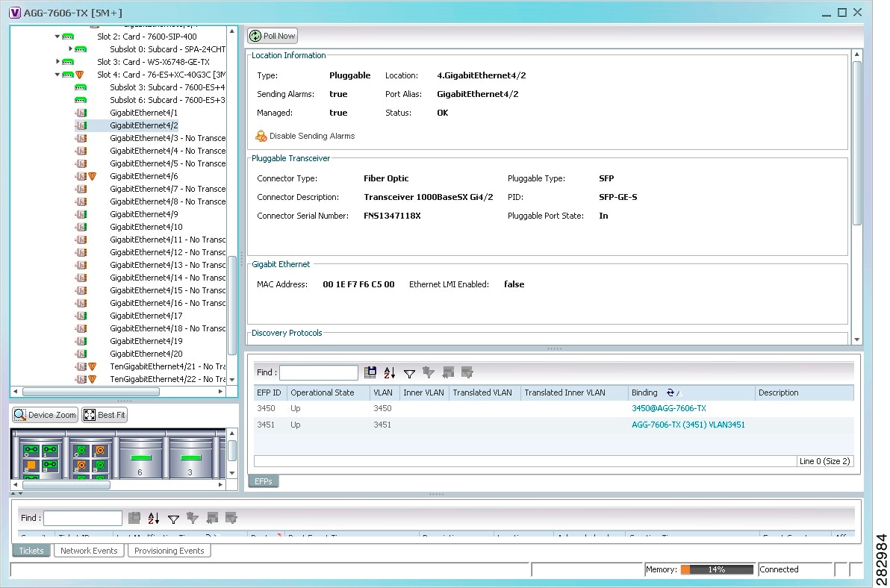
Task: Open filter dialog in tickets toolbar
Action: [173, 519]
